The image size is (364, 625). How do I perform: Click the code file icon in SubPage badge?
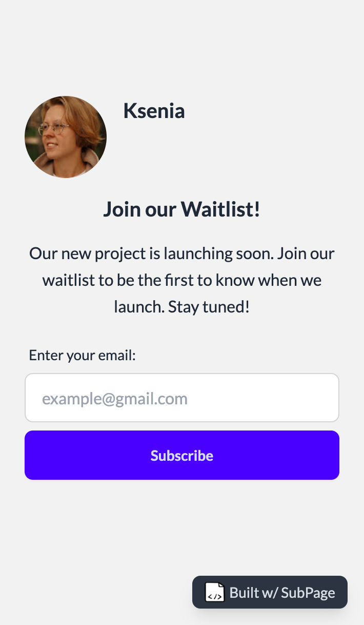pyautogui.click(x=215, y=592)
